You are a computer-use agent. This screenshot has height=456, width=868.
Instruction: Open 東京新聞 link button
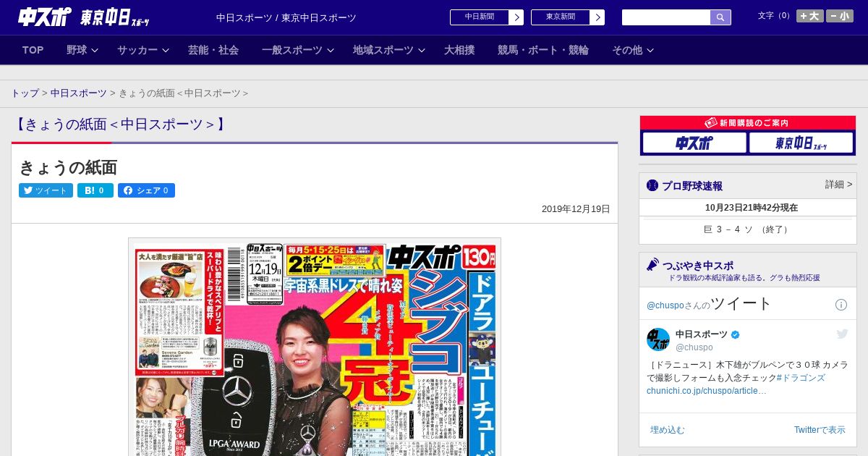[x=560, y=17]
